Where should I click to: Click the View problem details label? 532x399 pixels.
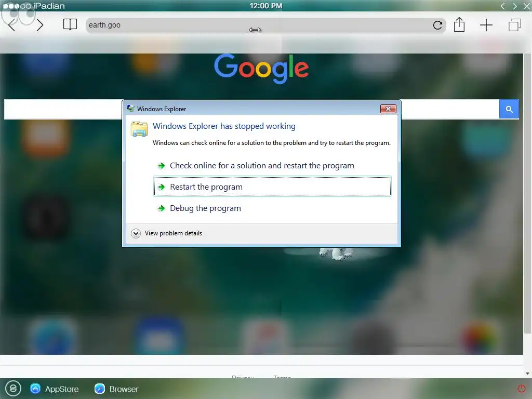pos(174,233)
